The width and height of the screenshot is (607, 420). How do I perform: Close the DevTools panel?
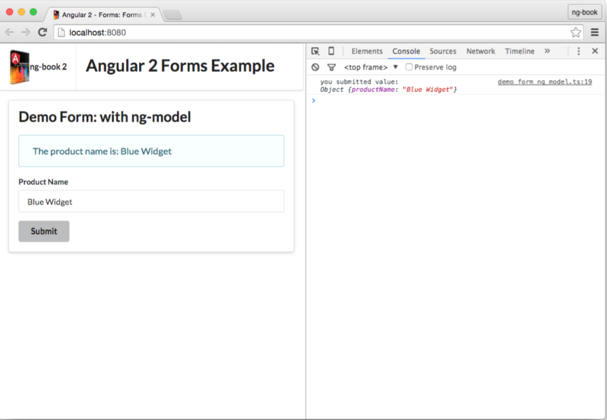(595, 51)
